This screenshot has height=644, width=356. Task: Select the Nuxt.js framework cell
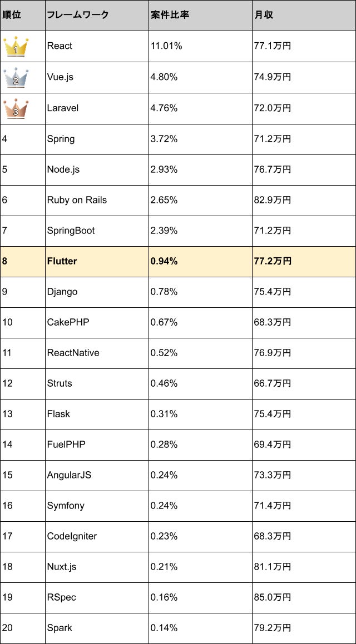tap(97, 567)
